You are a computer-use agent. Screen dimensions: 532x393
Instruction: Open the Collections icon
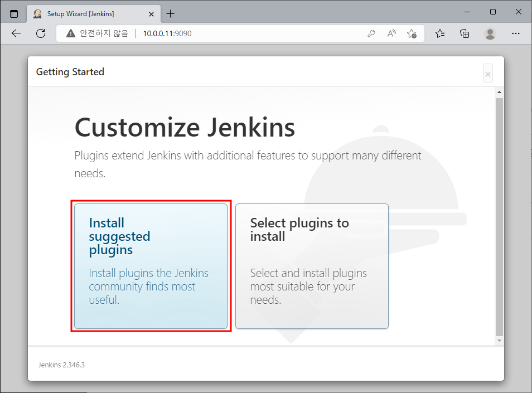coord(465,33)
